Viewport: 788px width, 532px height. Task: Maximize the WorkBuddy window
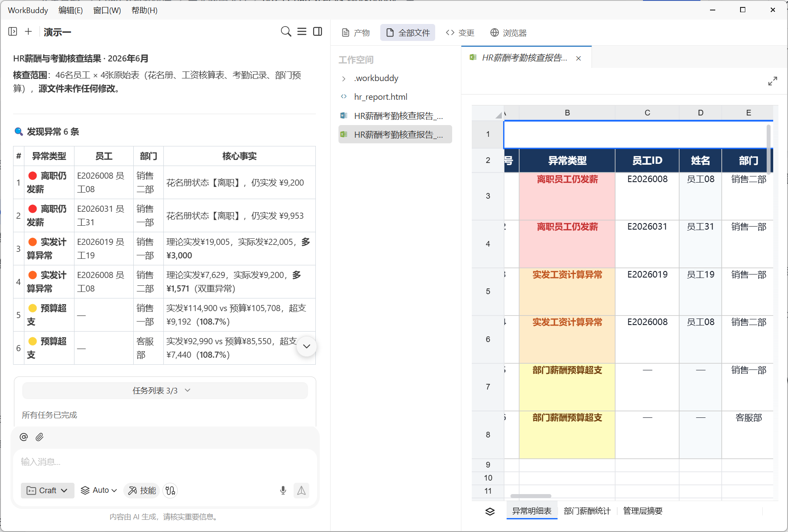tap(743, 10)
